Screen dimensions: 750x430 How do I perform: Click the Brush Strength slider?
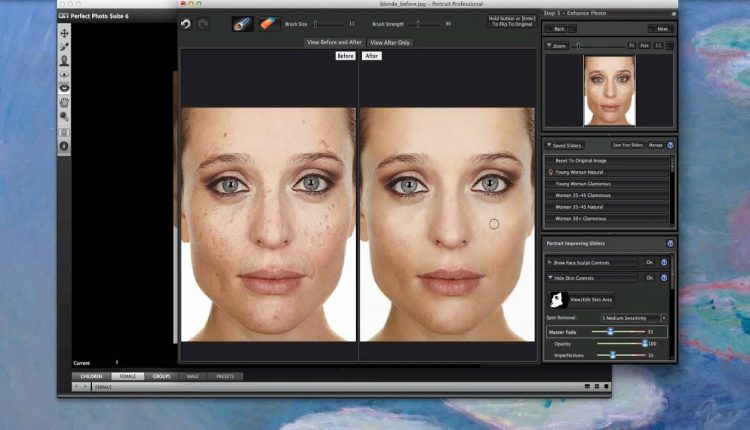[423, 23]
